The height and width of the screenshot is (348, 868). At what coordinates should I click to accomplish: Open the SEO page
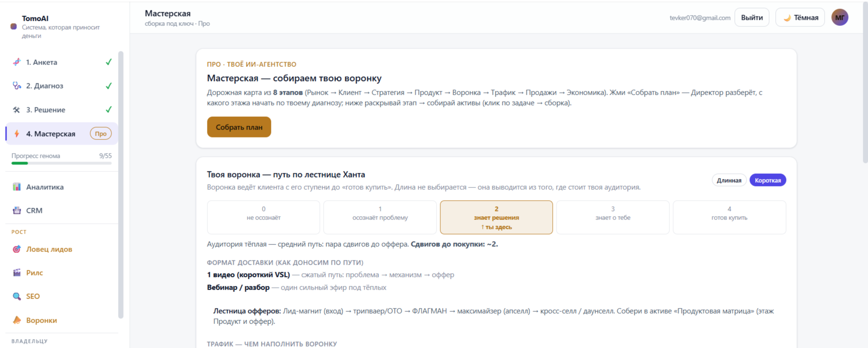coord(62,296)
